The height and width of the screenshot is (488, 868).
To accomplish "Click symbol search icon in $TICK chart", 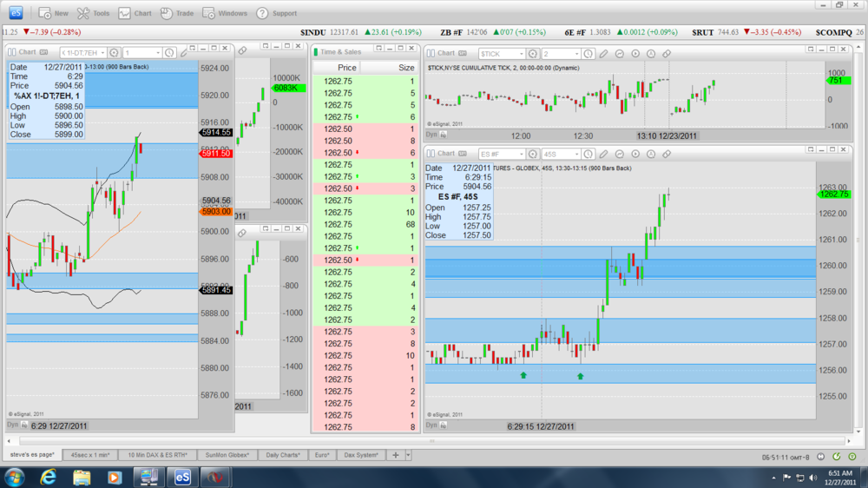I will pyautogui.click(x=533, y=54).
